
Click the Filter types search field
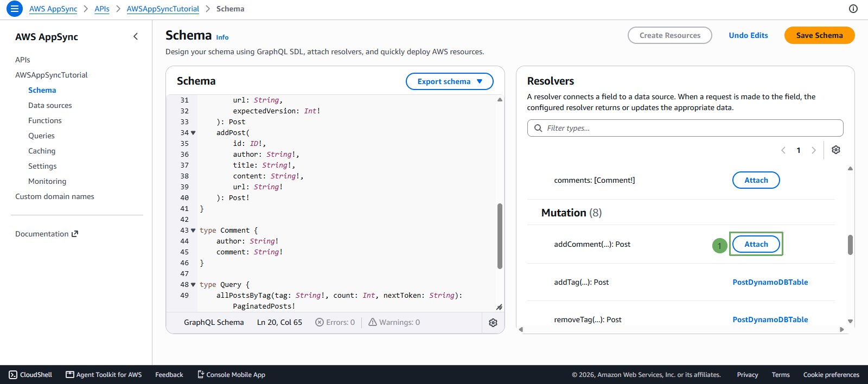pos(685,128)
